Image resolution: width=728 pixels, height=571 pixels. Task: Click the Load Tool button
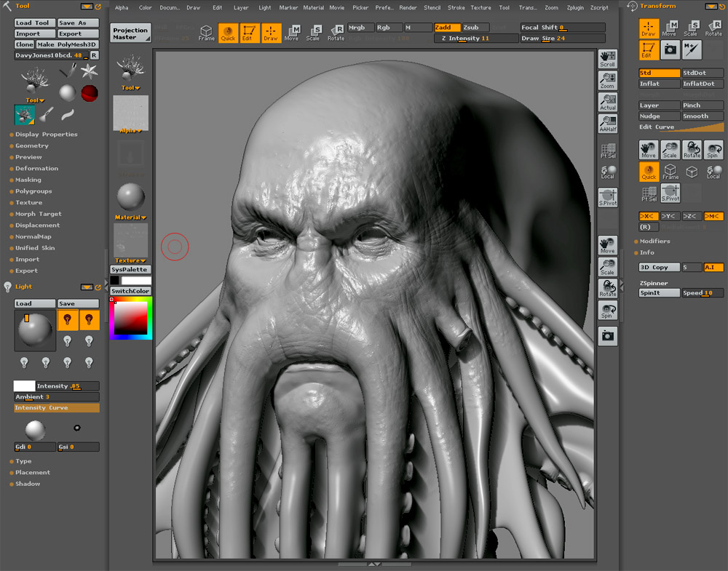click(x=35, y=23)
